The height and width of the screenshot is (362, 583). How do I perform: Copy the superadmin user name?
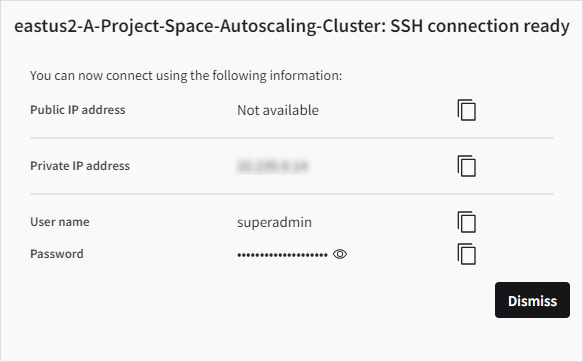(467, 222)
